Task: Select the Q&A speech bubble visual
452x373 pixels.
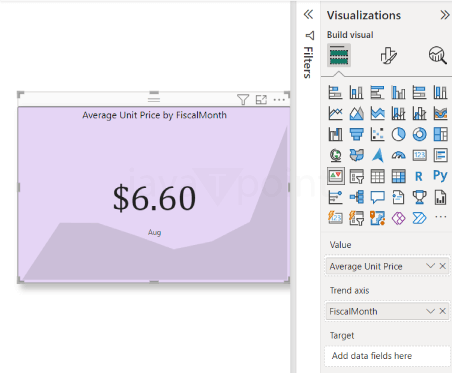Action: click(377, 197)
